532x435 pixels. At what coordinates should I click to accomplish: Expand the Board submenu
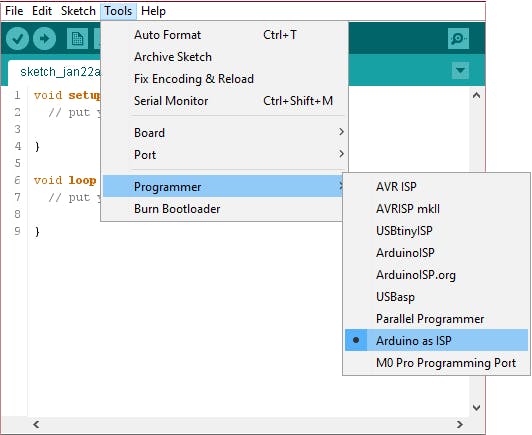[x=225, y=133]
